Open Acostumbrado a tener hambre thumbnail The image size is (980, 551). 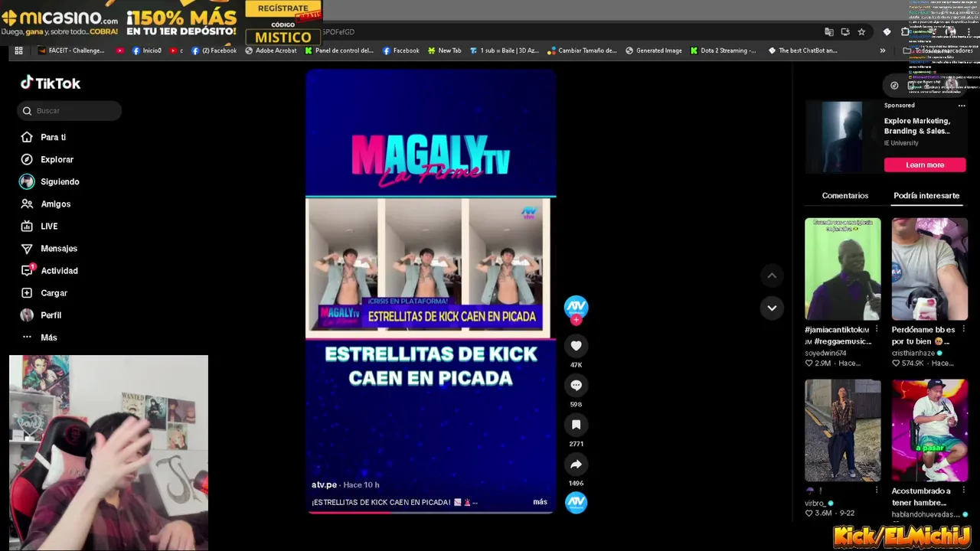coord(929,430)
